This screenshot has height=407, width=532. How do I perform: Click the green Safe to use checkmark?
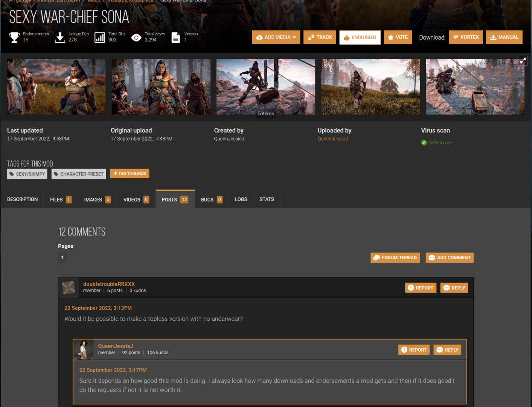click(x=424, y=142)
